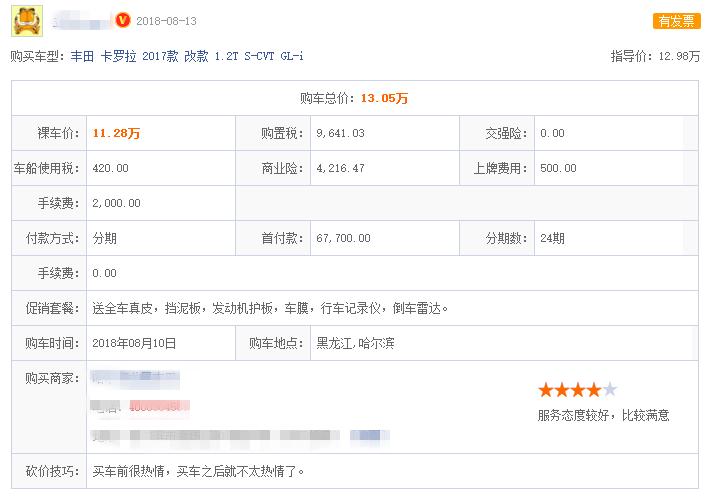Click the 促销套餐 promotion description text
The height and width of the screenshot is (498, 707).
(x=270, y=309)
